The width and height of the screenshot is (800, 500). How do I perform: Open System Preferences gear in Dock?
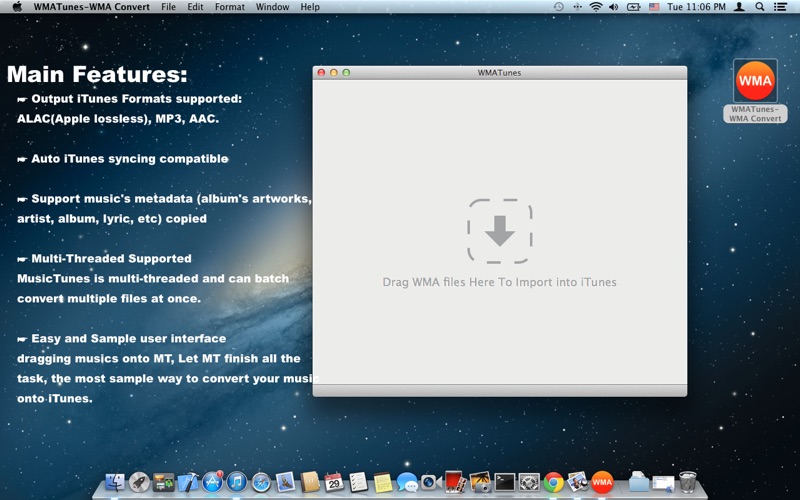click(529, 482)
